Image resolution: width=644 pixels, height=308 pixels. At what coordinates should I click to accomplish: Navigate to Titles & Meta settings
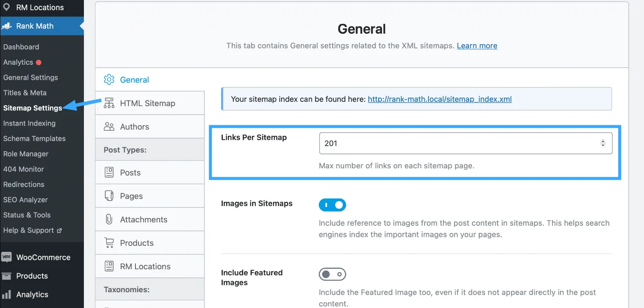pos(26,92)
